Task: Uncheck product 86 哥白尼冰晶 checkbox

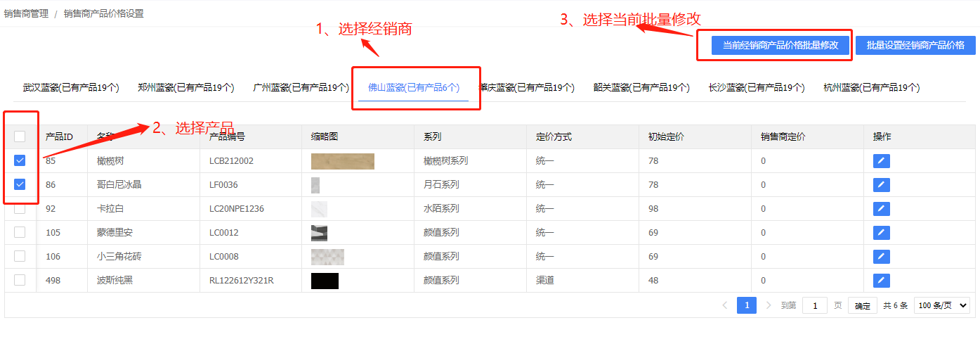Action: 20,184
